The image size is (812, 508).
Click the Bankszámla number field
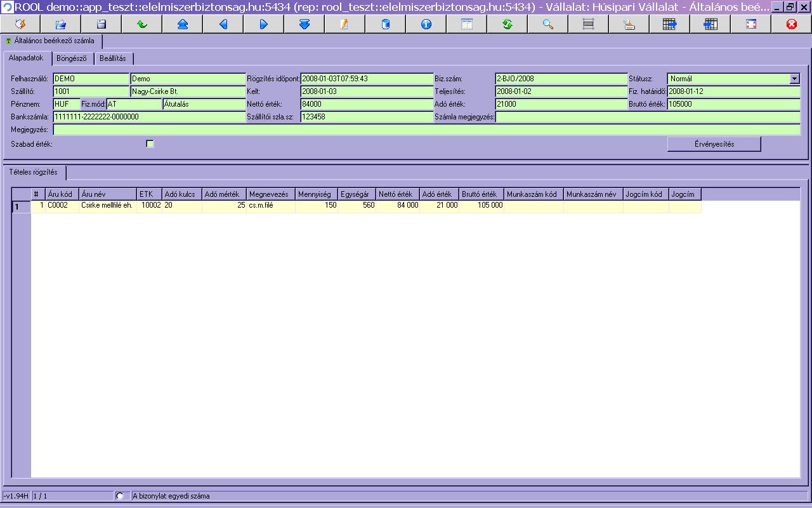149,117
